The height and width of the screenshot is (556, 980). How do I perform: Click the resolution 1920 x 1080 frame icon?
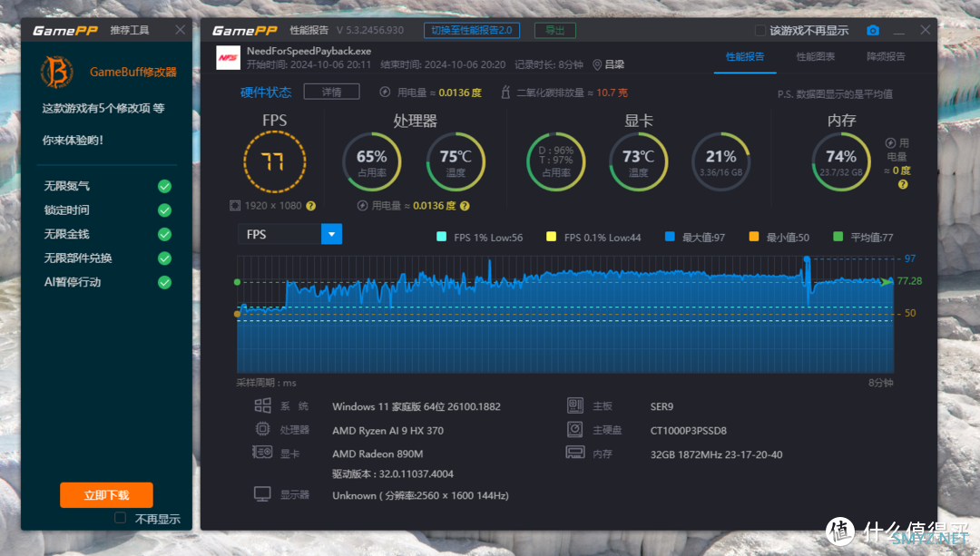[x=235, y=206]
